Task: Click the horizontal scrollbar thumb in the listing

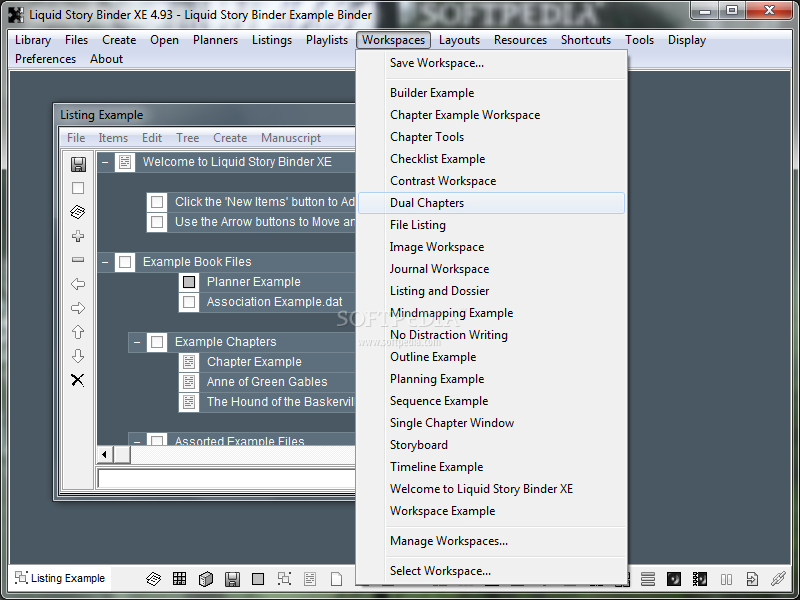Action: [121, 454]
